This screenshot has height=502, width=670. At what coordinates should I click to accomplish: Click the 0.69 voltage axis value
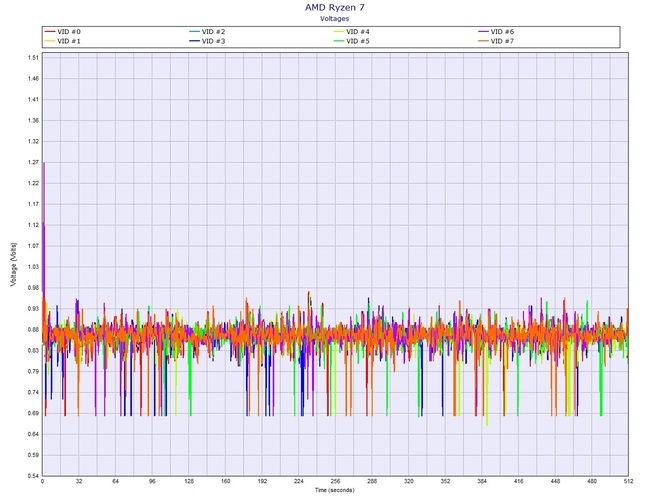coord(33,413)
